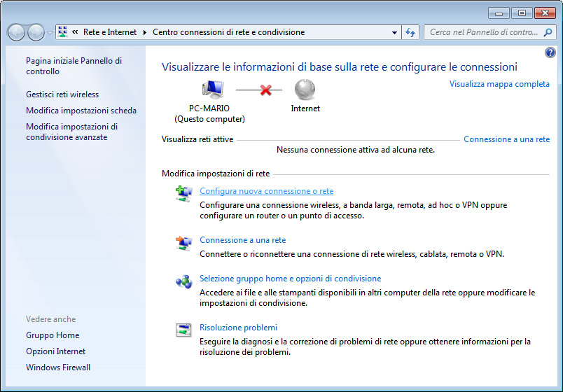The width and height of the screenshot is (563, 392).
Task: Open Connessione a una rete under Modifica impostazioni
Action: pos(243,240)
